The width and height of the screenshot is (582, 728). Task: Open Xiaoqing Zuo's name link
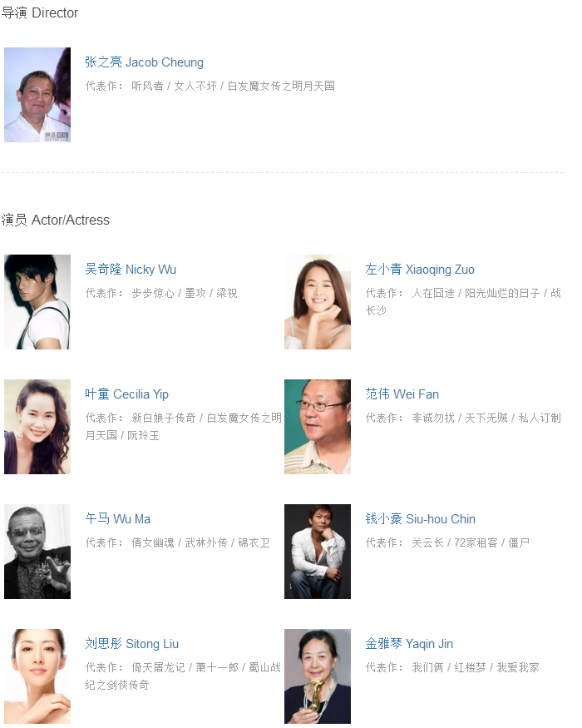click(420, 270)
